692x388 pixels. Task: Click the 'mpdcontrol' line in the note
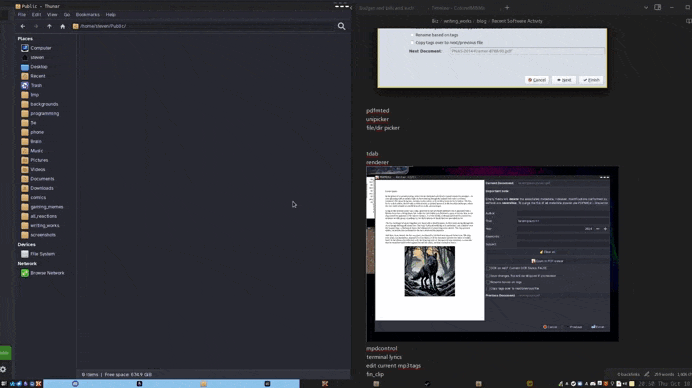381,348
